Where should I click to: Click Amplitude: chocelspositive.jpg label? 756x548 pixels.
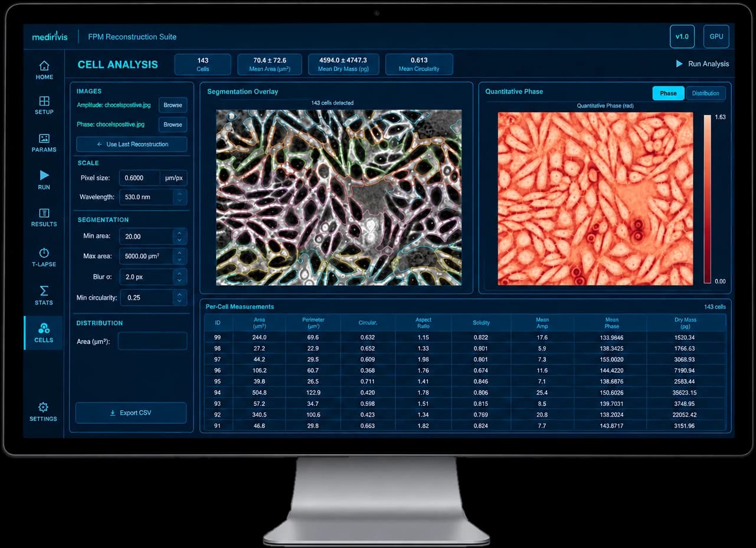[x=114, y=105]
